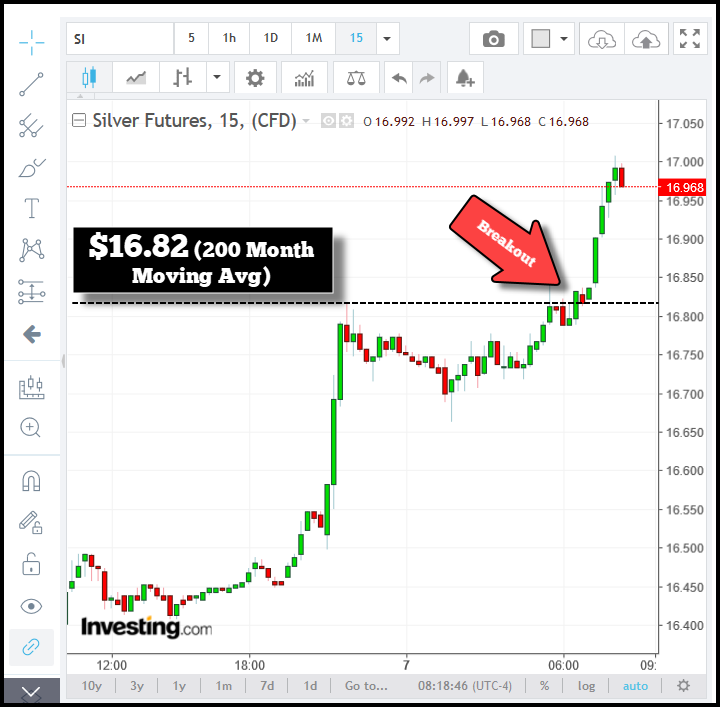Select the pitchfork drawing tool

[31, 125]
